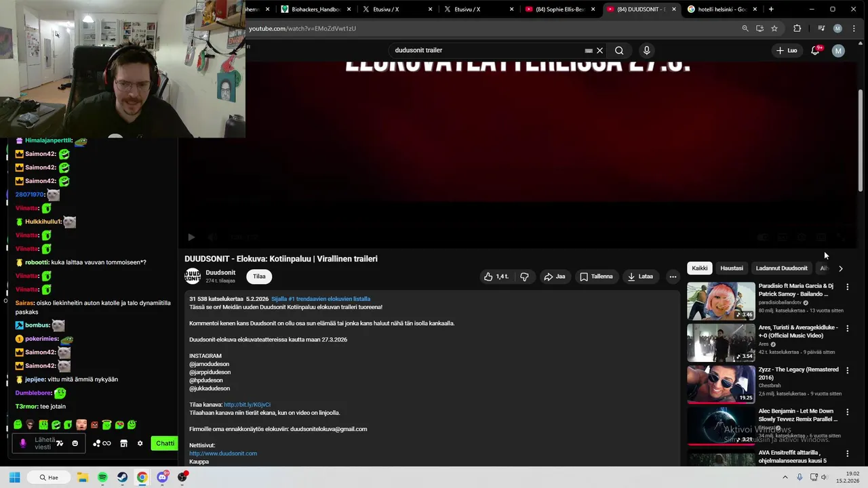Open YouTube notifications bell
868x488 pixels.
click(x=815, y=50)
